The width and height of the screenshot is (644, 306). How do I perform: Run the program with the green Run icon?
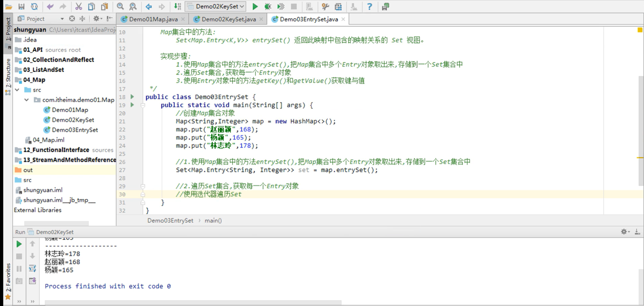coord(255,7)
